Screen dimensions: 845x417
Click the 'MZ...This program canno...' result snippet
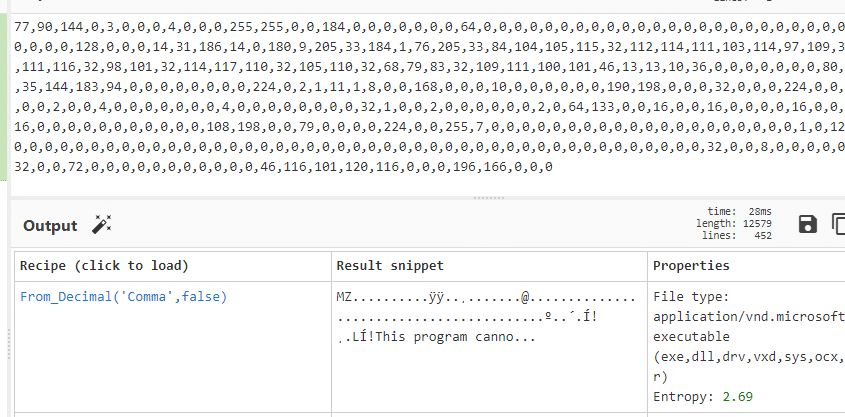point(486,317)
